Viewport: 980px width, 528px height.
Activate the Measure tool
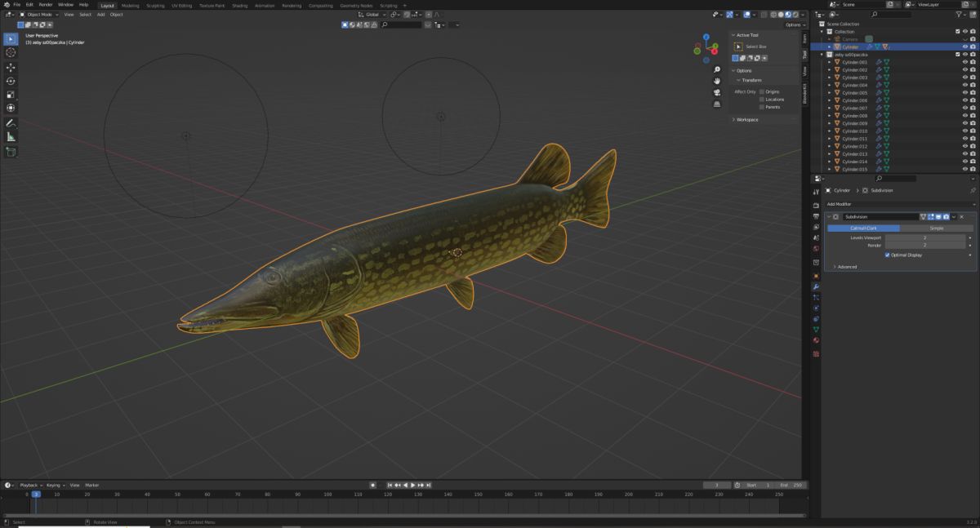(x=11, y=136)
